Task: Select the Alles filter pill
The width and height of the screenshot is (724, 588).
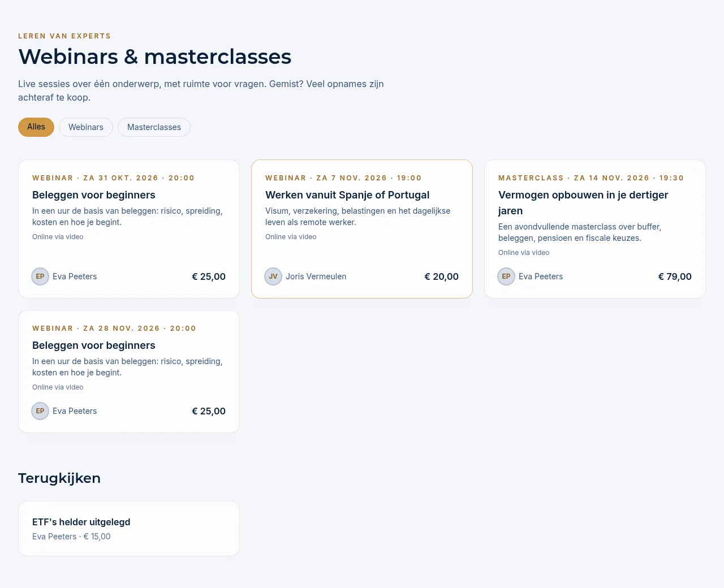Action: click(x=36, y=127)
